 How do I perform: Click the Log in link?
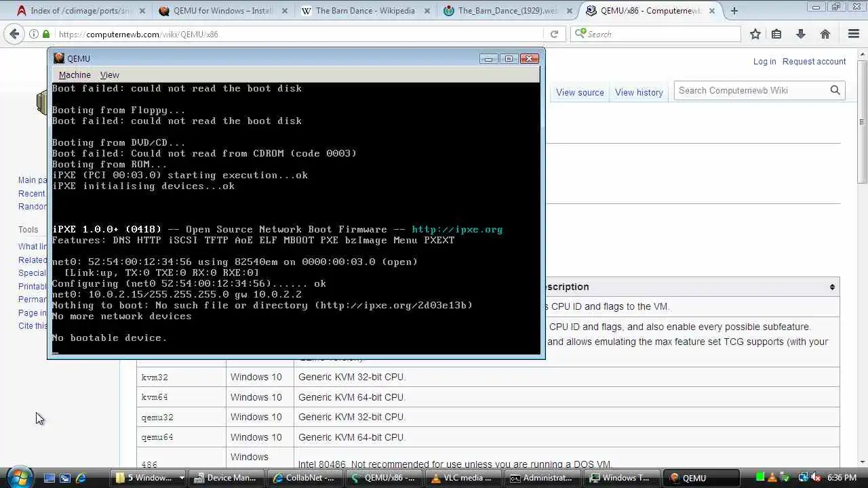764,62
